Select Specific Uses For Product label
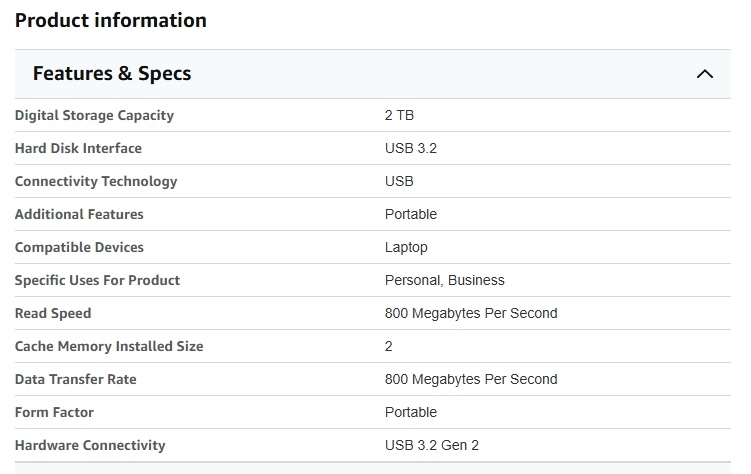 click(97, 281)
